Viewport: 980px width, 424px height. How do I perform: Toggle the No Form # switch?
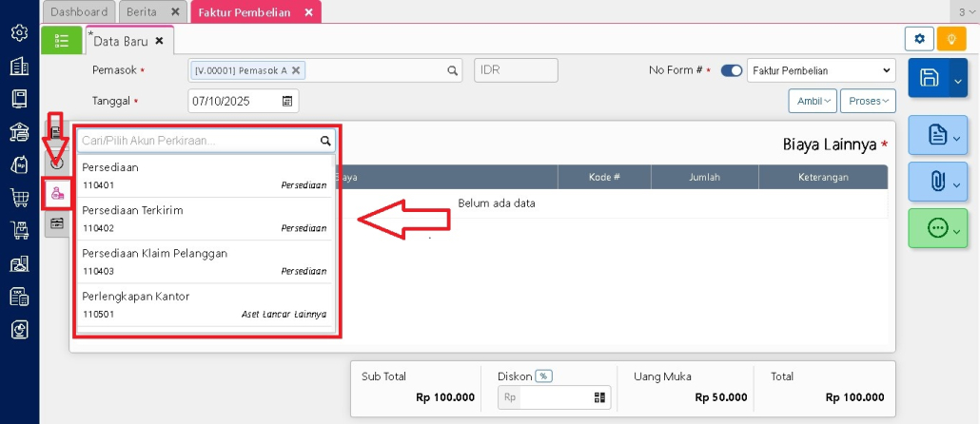[x=731, y=70]
